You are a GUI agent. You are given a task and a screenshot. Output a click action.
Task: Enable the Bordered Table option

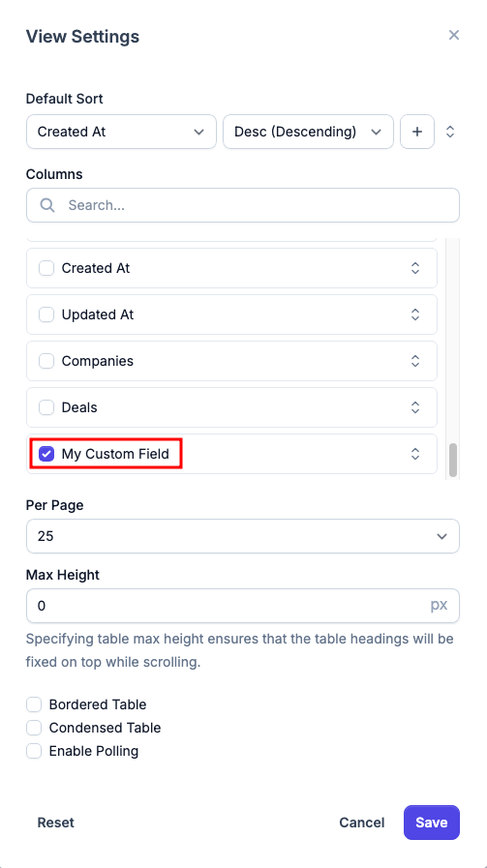tap(34, 704)
